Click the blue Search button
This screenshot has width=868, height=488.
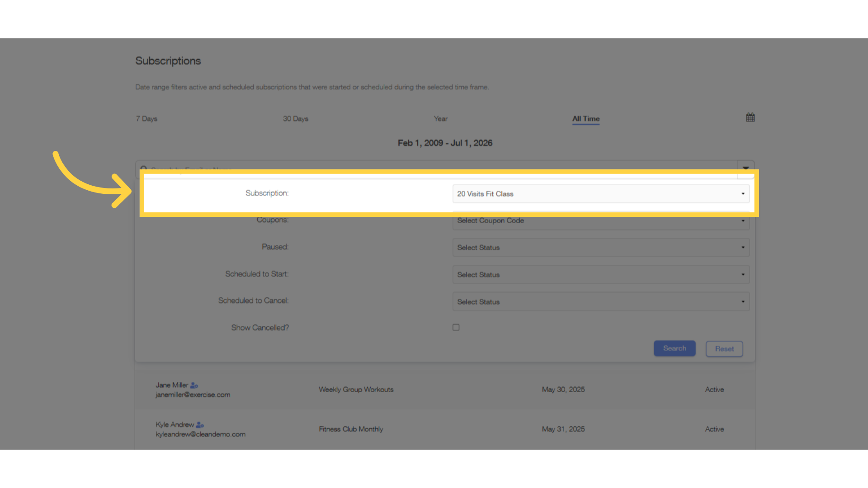pos(675,348)
